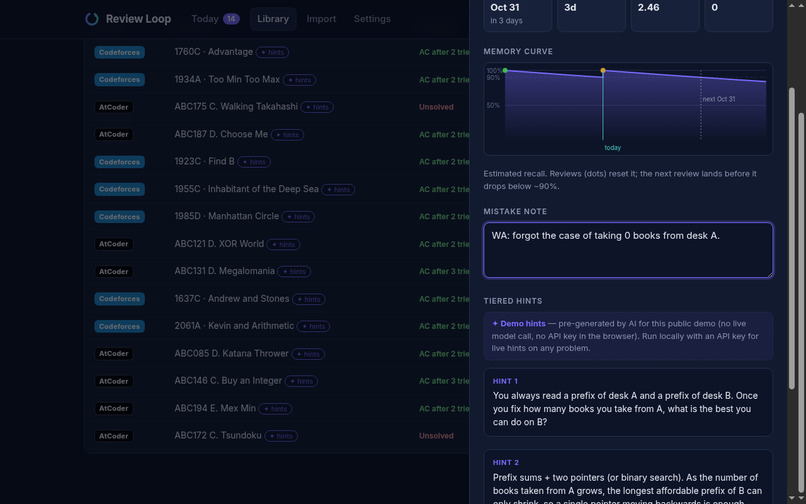Viewport: 806px width, 504px height.
Task: Open ABC194 E. Mex Min problem
Action: [215, 408]
